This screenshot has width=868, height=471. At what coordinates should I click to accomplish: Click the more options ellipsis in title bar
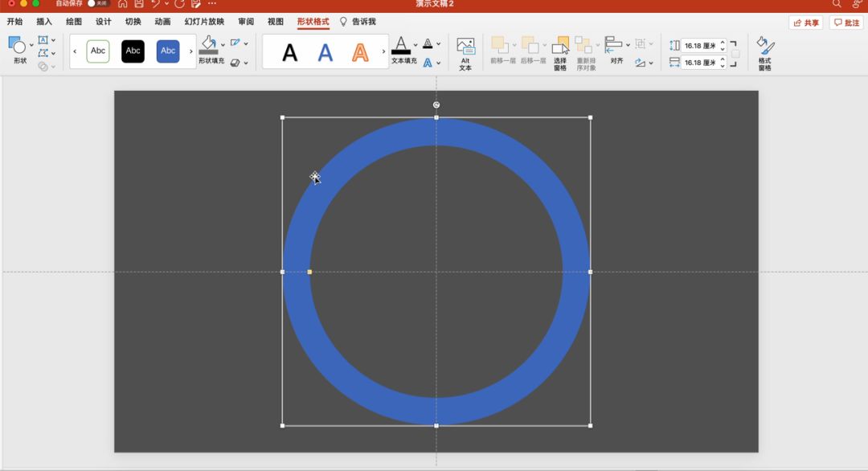212,3
